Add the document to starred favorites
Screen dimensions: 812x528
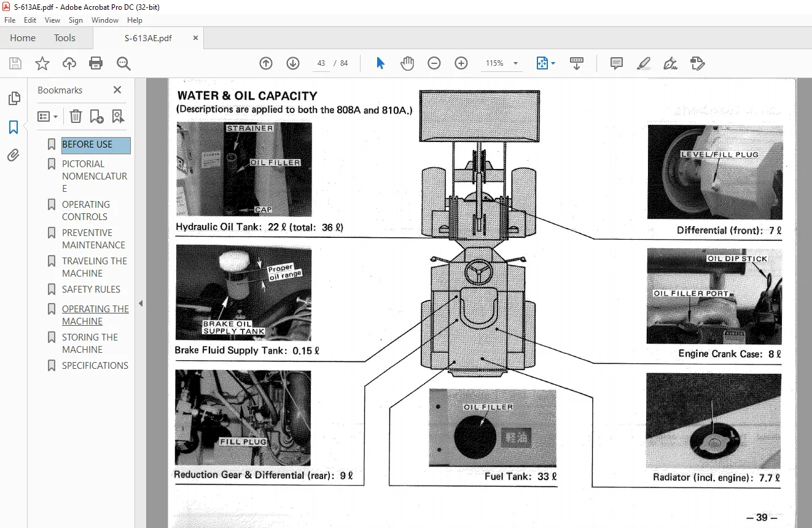[42, 63]
